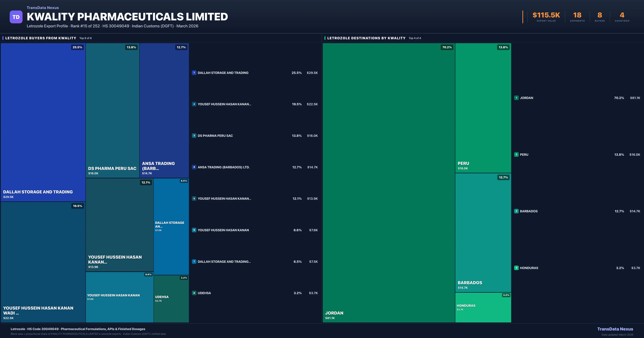This screenshot has height=338, width=644.
Task: Toggle the Top 4 of 4 destinations view
Action: point(415,38)
